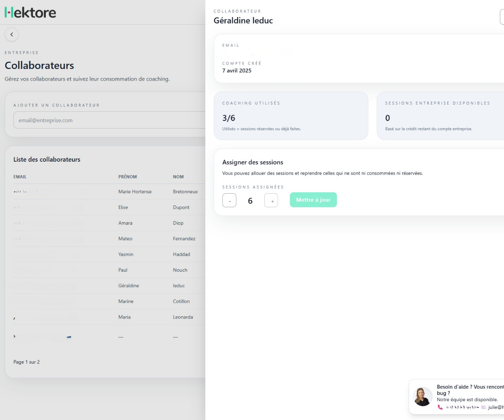The width and height of the screenshot is (504, 420).
Task: Click the Hektore logo
Action: [x=30, y=12]
